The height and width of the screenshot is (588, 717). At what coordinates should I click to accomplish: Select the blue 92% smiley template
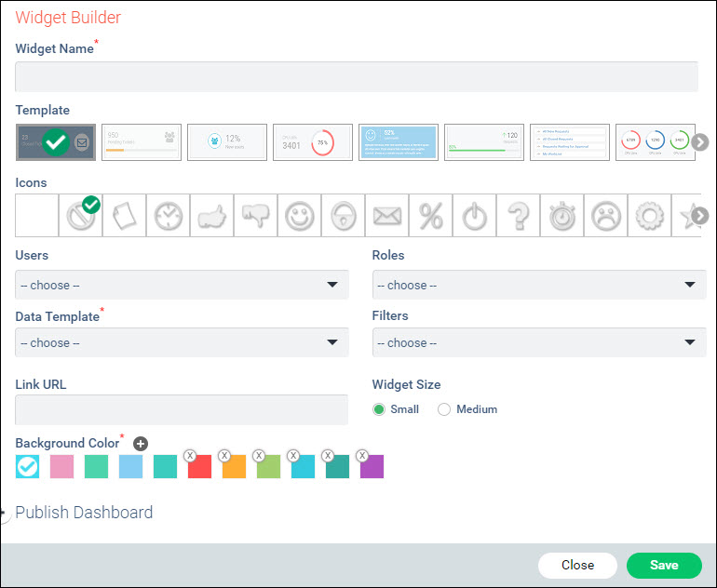[399, 142]
